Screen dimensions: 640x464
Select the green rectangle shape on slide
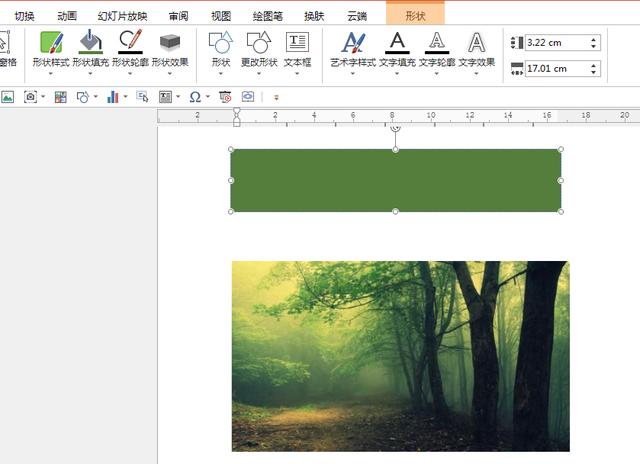coord(395,180)
